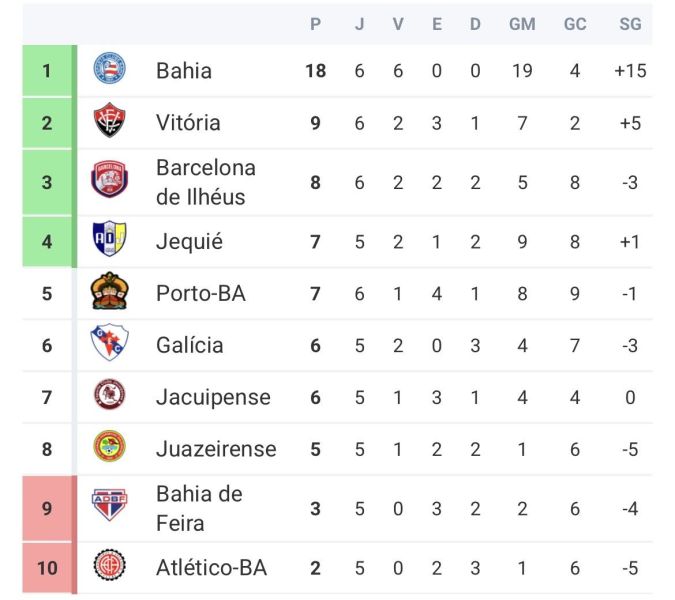Click the Galícia team crest icon
Image resolution: width=675 pixels, height=600 pixels.
[x=109, y=344]
